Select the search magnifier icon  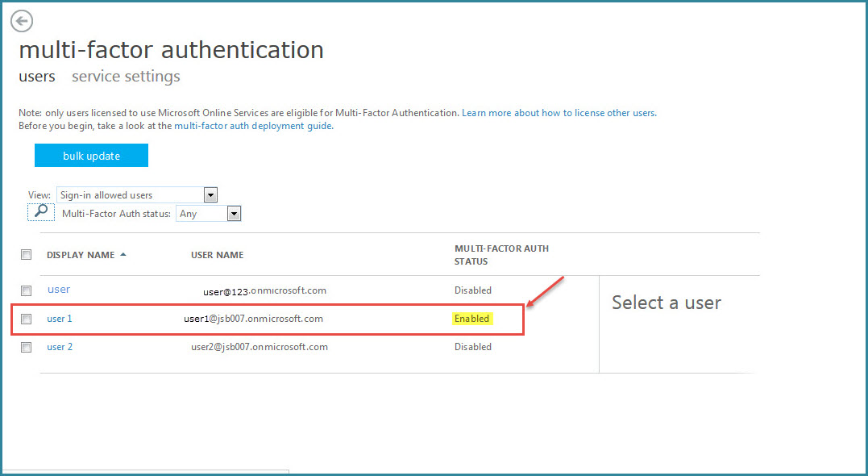pos(41,211)
